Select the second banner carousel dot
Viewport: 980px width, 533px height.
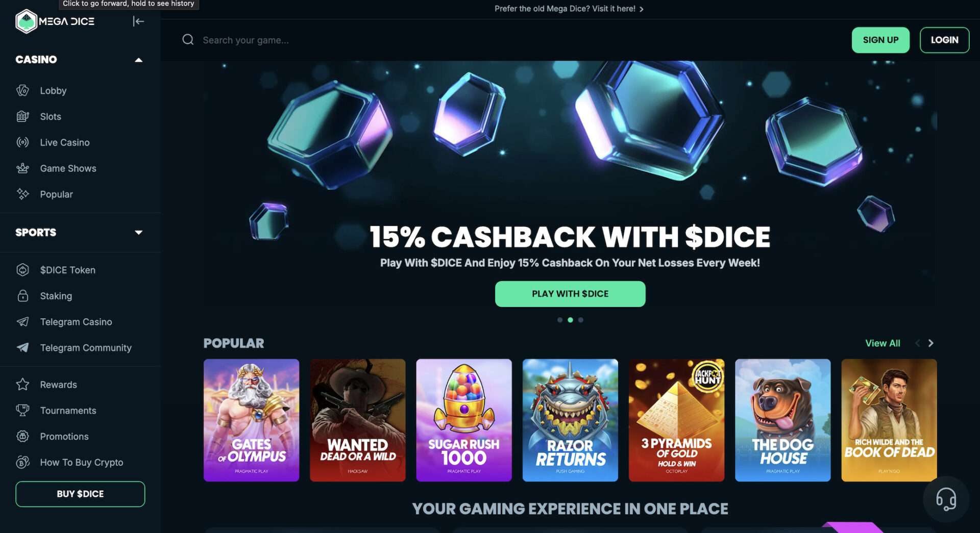(x=570, y=320)
